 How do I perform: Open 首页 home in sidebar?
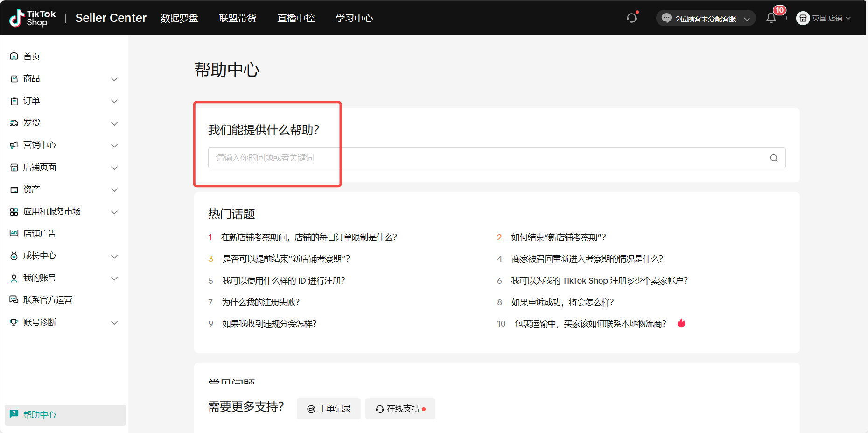[32, 56]
